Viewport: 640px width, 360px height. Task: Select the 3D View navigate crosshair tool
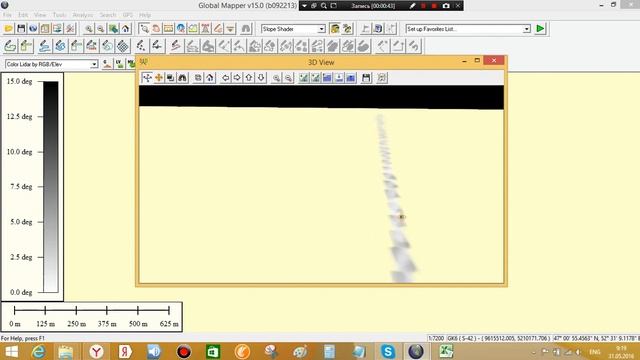[x=147, y=78]
